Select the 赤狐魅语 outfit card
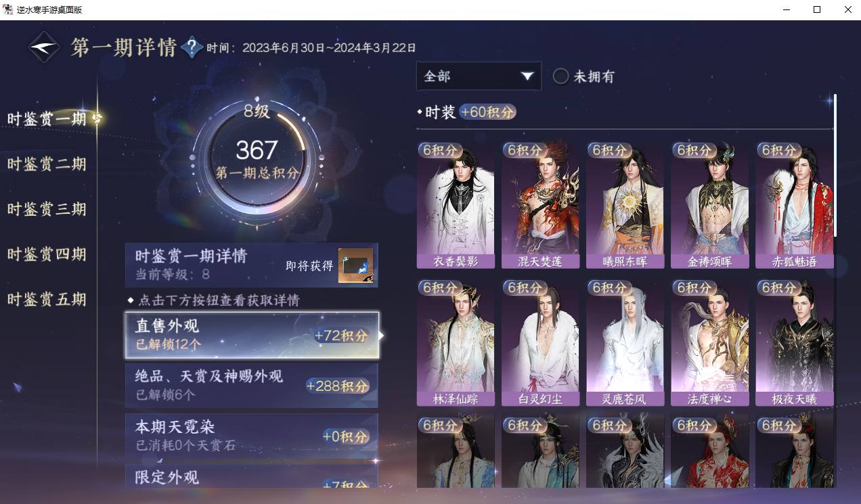Viewport: 861px width, 504px height. tap(795, 205)
